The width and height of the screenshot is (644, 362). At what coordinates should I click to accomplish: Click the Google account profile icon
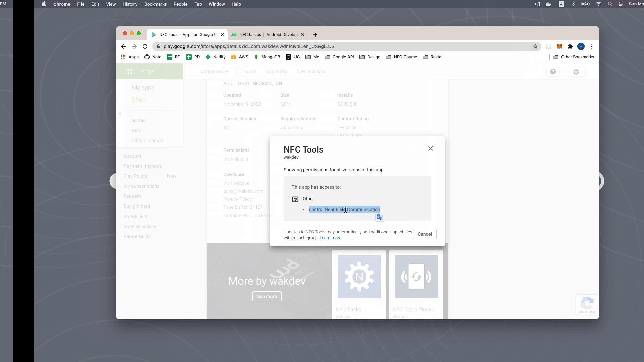point(581,46)
